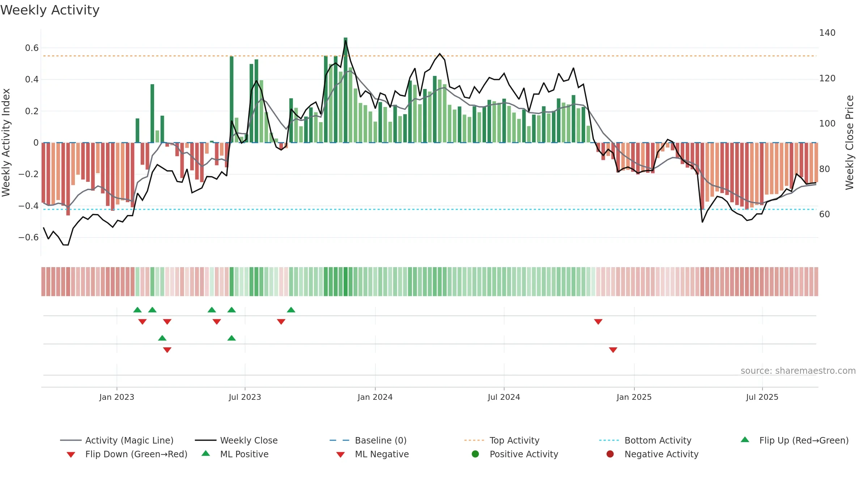
Task: Click the Jul 2025 x-axis label
Action: coord(762,397)
